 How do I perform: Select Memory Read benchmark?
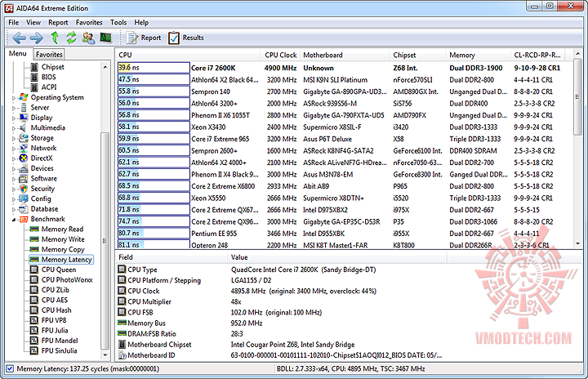[x=62, y=229]
